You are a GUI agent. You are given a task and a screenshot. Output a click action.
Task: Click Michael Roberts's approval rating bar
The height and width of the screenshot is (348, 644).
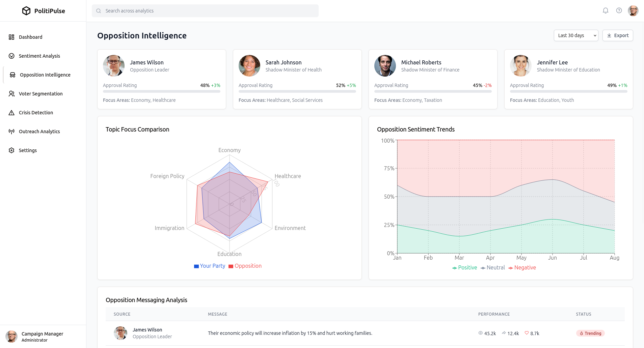coord(433,91)
